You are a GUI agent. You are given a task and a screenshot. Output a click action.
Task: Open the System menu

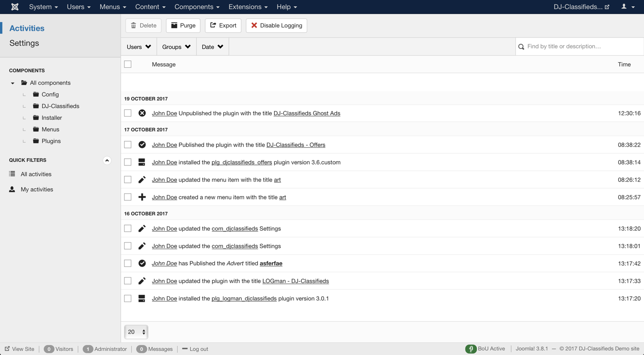click(x=43, y=7)
